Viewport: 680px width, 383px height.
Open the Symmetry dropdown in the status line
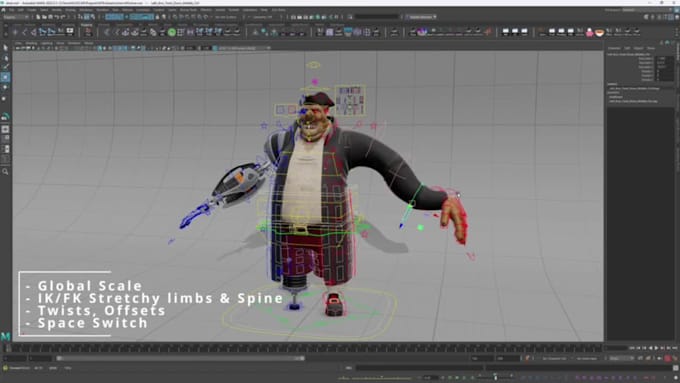[264, 17]
